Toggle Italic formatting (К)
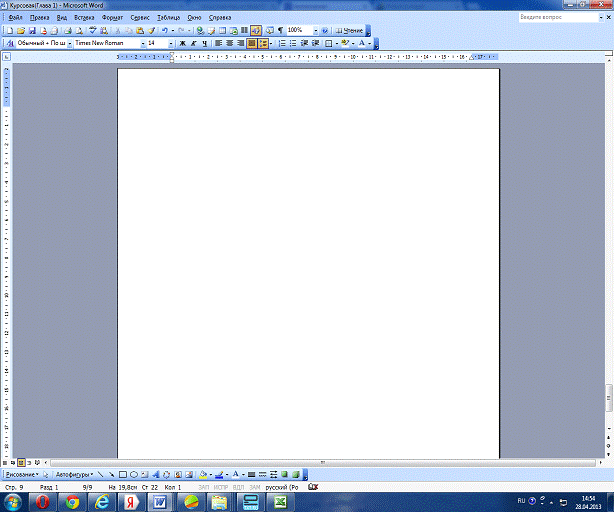 pyautogui.click(x=193, y=44)
